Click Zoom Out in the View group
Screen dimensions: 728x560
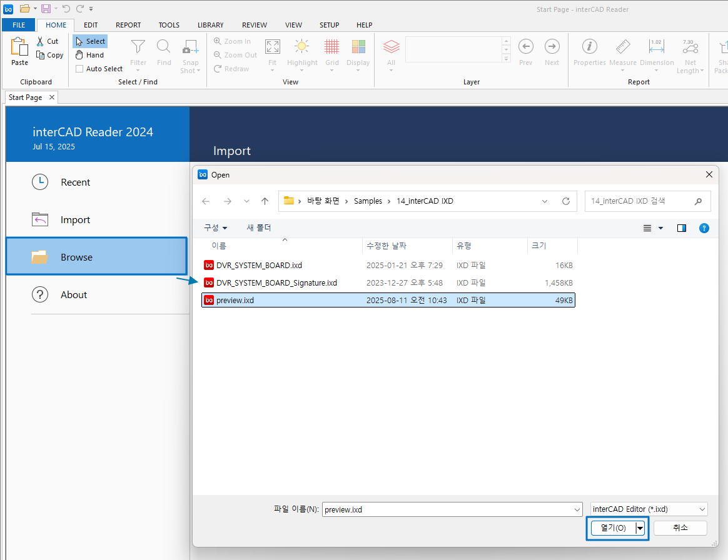pos(235,55)
